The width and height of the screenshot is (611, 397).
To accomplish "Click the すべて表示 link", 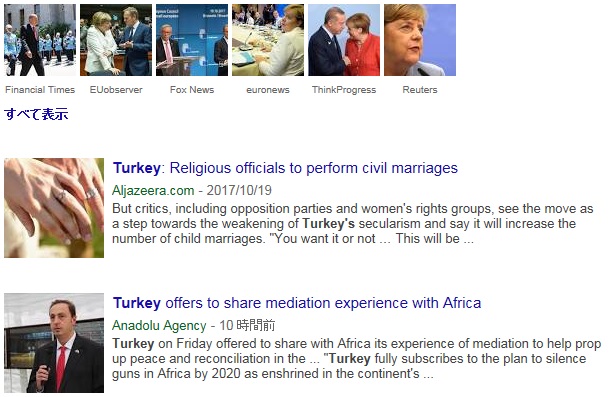I will [x=36, y=114].
